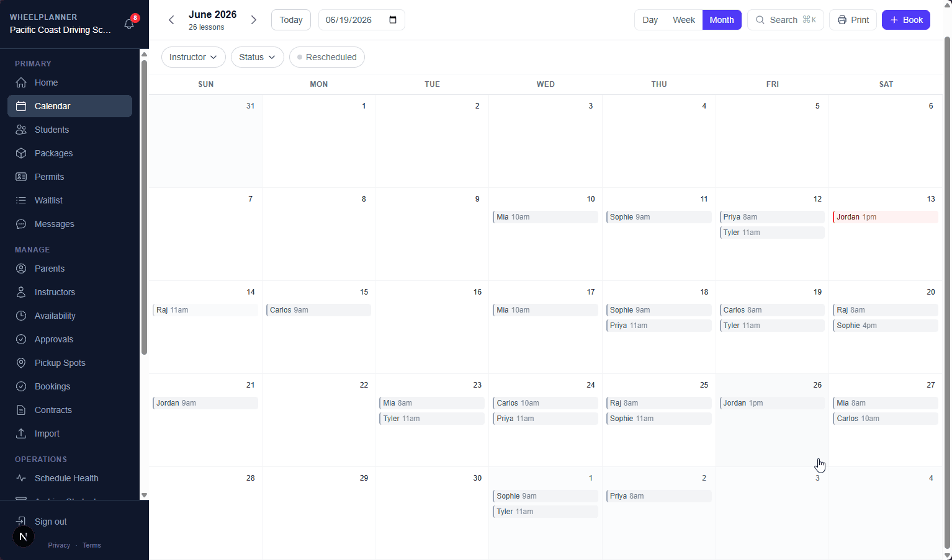Open Raj 8am lesson on June 25
The height and width of the screenshot is (560, 952).
click(x=659, y=403)
